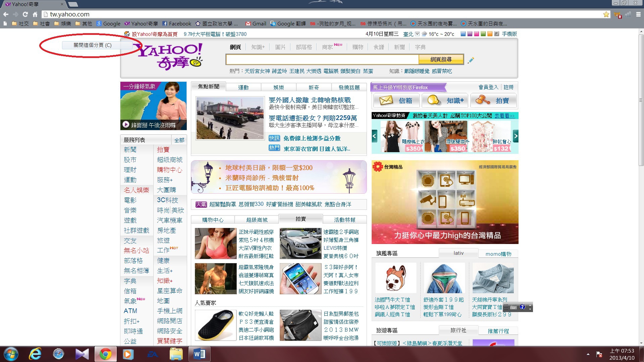Image resolution: width=644 pixels, height=362 pixels.
Task: Click Windows Start button
Action: [11, 354]
